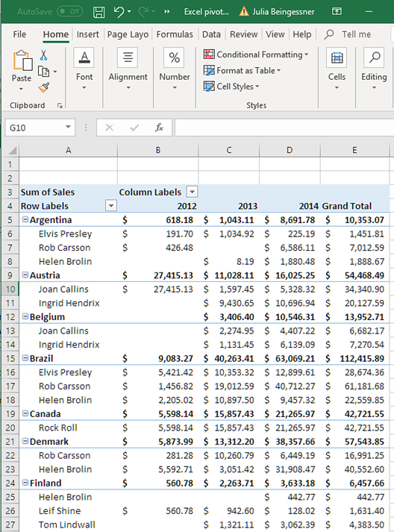Click the Julia Beingessner account name
The image size is (394, 532).
tap(284, 12)
